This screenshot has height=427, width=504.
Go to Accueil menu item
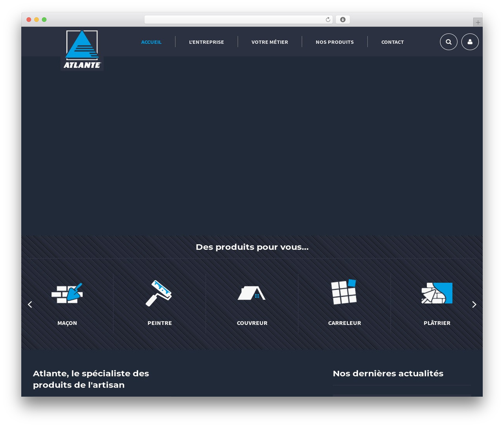151,42
